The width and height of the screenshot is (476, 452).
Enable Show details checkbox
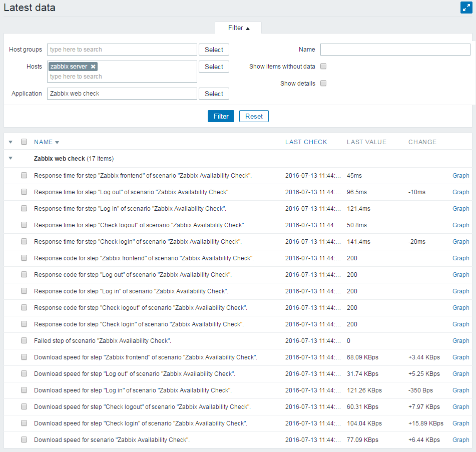point(323,83)
